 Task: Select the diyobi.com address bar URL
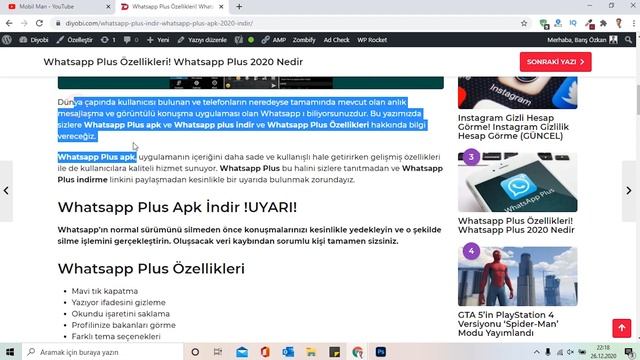159,23
